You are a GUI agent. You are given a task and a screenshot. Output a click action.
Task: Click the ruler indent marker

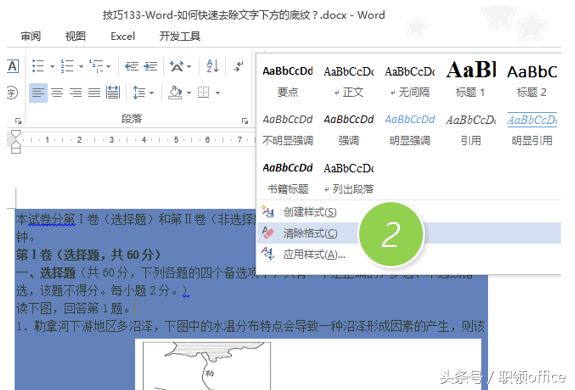coord(16,141)
